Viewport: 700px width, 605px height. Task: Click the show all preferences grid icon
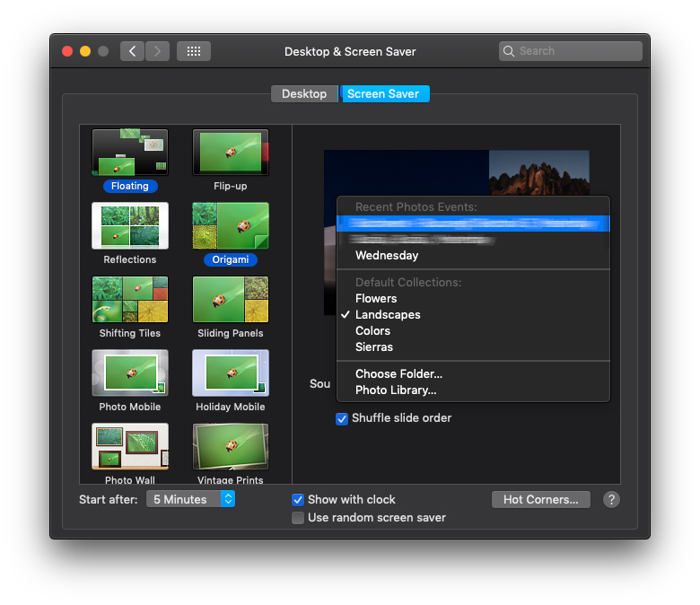click(194, 51)
